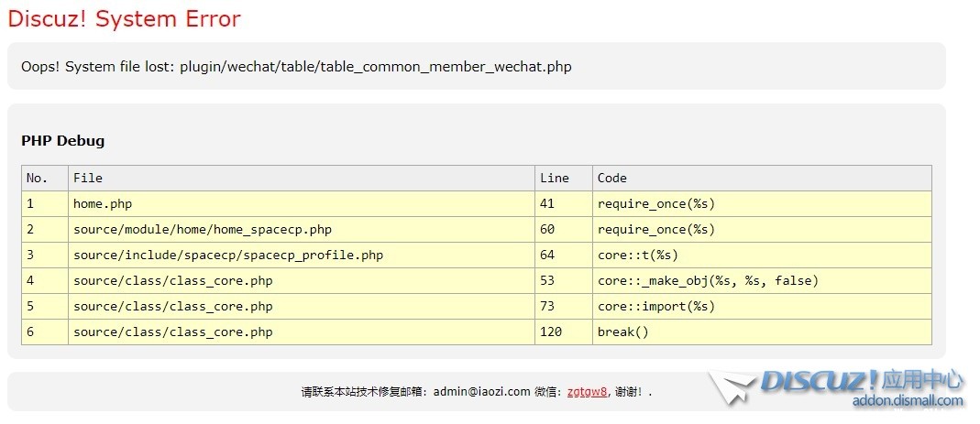The image size is (980, 424).
Task: Click the spacecp_profile.php file path cell
Action: click(x=227, y=255)
